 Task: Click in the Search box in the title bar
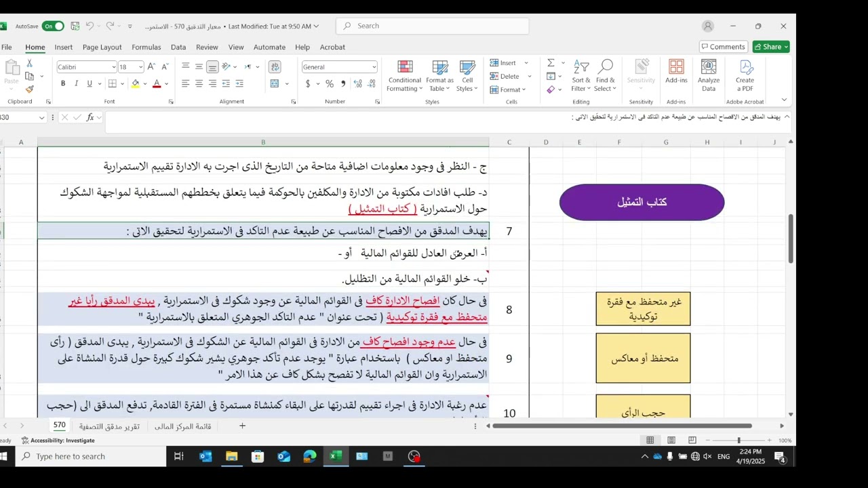pyautogui.click(x=432, y=26)
